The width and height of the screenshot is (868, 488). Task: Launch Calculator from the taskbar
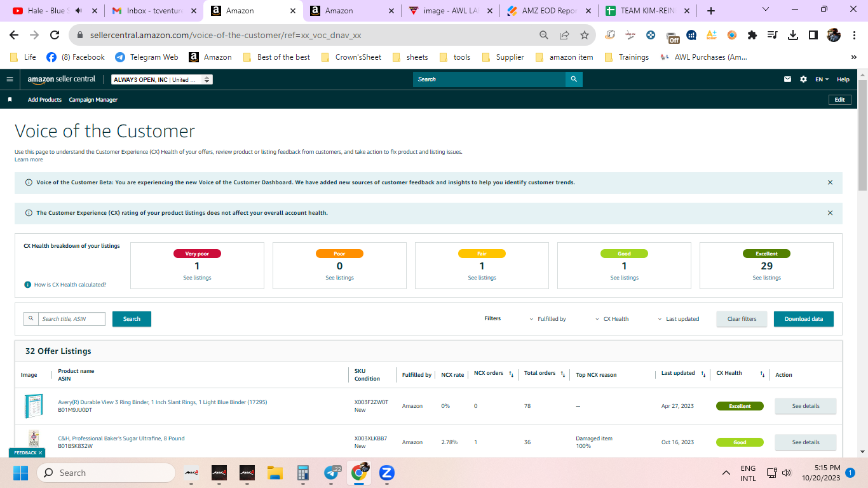point(303,473)
